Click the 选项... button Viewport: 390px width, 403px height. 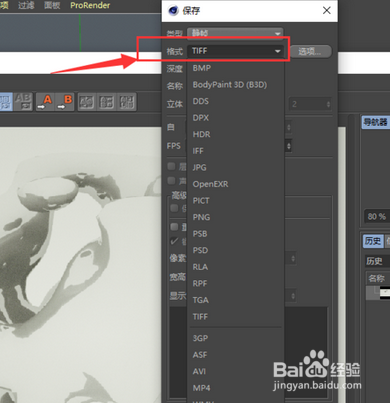[310, 51]
